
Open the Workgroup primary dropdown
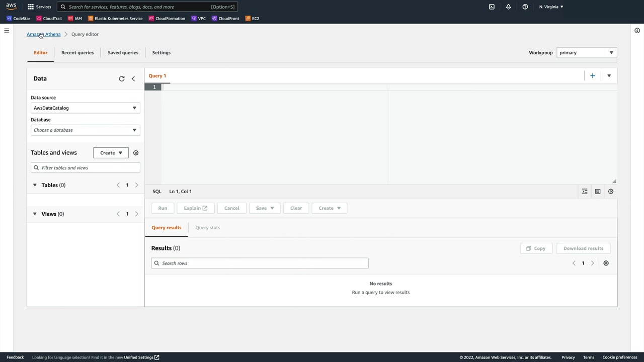click(587, 53)
